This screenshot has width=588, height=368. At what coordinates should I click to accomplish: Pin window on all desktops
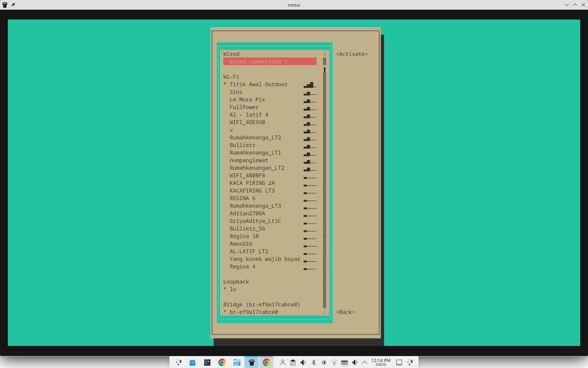(13, 4)
